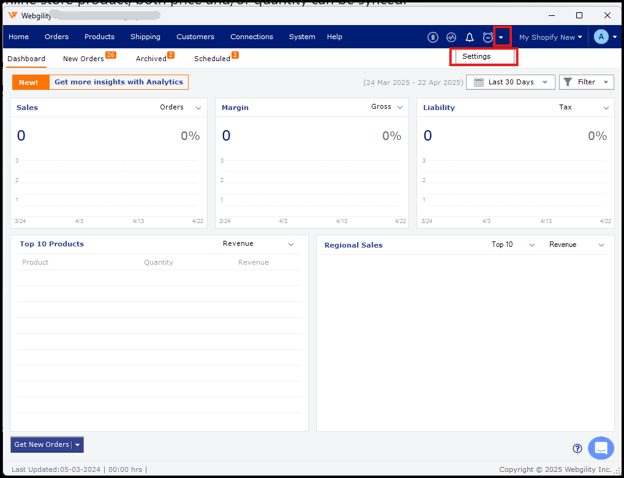Open the Liability panel Tax dropdown
The width and height of the screenshot is (624, 478).
[x=584, y=107]
